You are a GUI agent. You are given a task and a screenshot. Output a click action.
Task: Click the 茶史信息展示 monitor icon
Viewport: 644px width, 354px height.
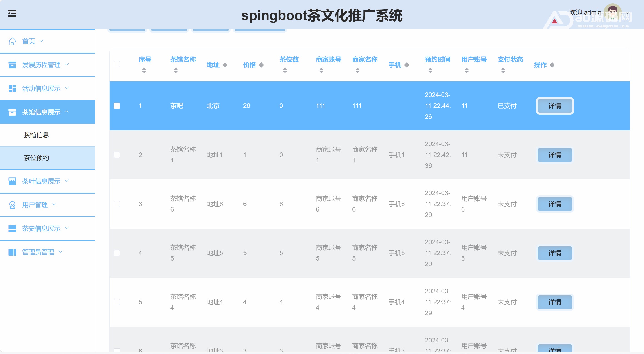pyautogui.click(x=12, y=229)
